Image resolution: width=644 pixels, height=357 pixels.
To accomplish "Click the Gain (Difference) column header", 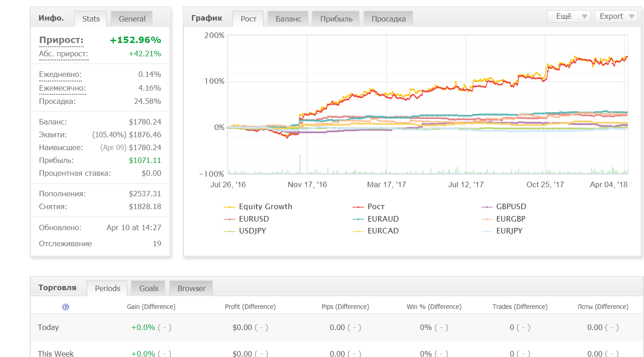I will (x=151, y=307).
